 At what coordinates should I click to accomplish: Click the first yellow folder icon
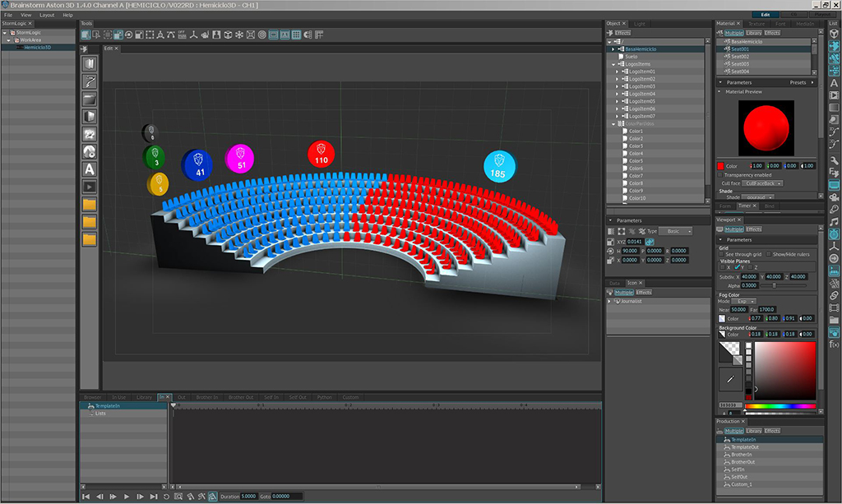90,204
